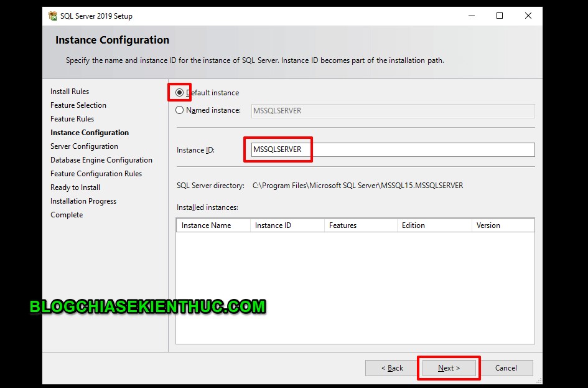Click the SQL Server Setup title bar icon
Image resolution: width=588 pixels, height=388 pixels.
52,16
